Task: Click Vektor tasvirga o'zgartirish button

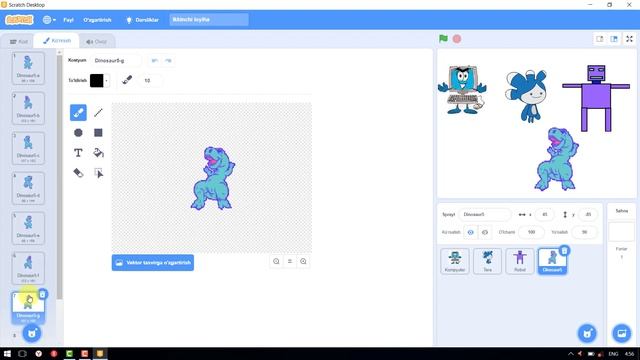Action: pos(153,262)
